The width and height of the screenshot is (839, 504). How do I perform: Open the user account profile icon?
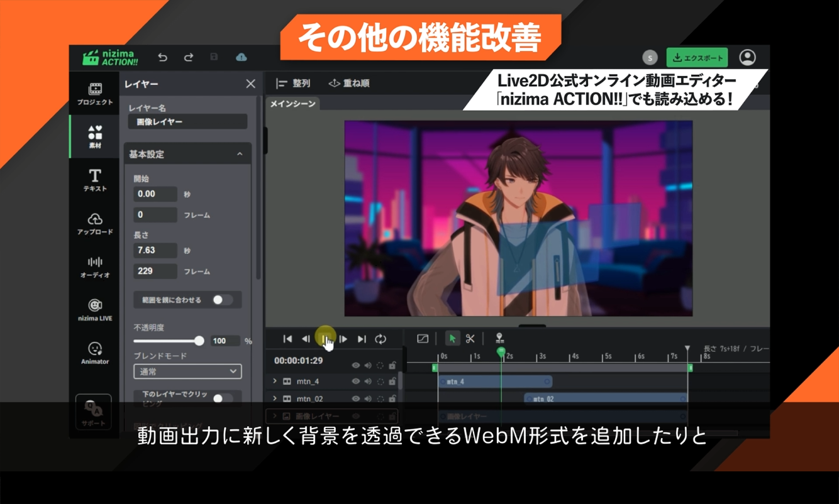coord(747,57)
